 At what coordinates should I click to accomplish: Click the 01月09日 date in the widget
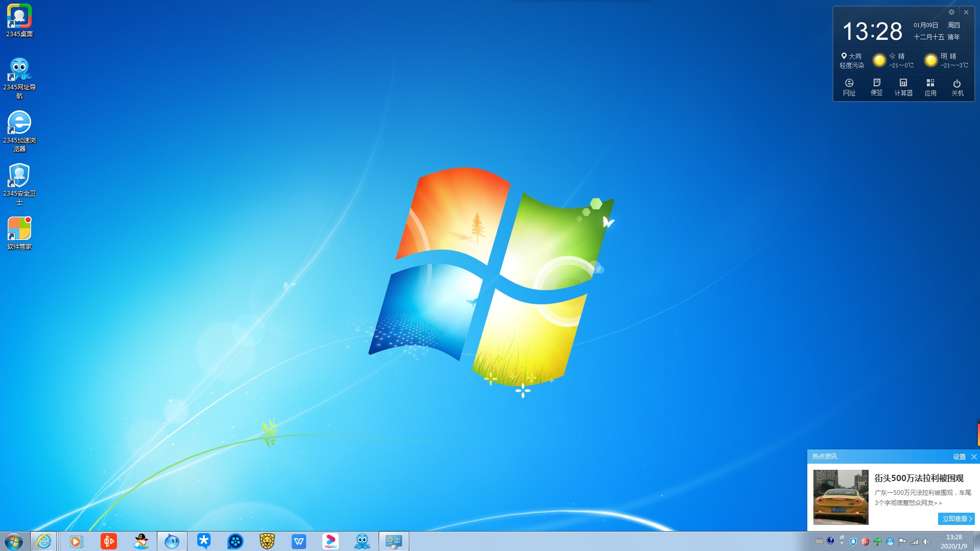pyautogui.click(x=926, y=25)
